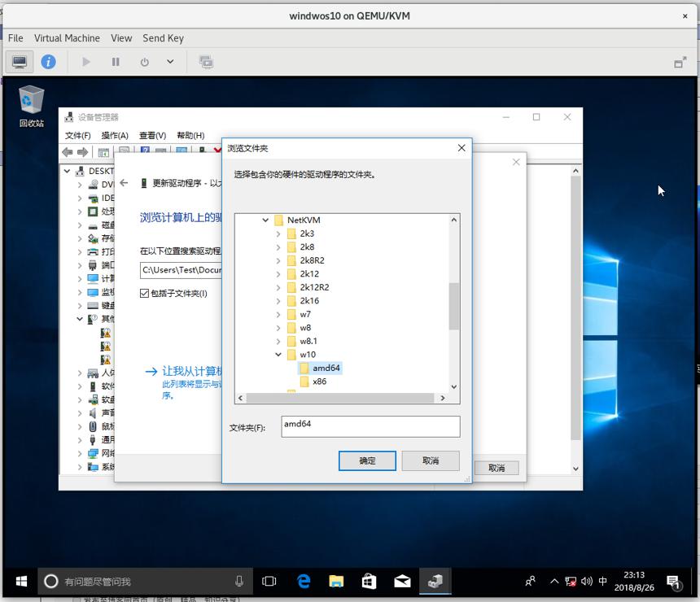The height and width of the screenshot is (602, 700).
Task: Open the Virtual Machine menu
Action: pos(67,38)
